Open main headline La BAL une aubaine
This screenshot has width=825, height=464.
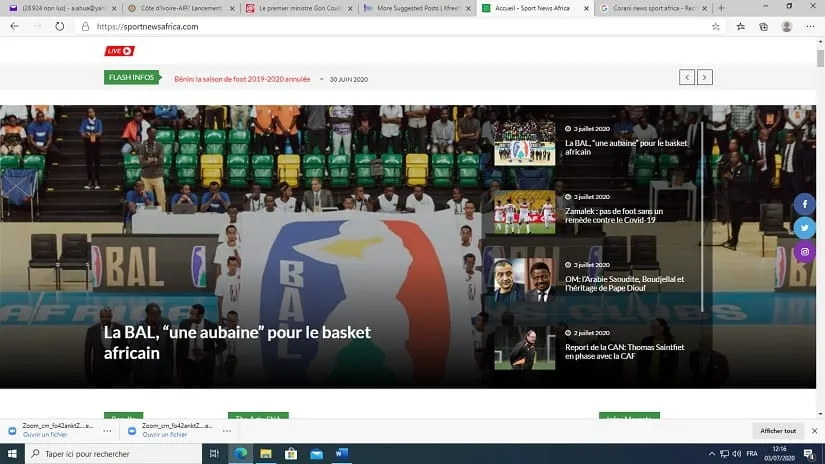(237, 342)
